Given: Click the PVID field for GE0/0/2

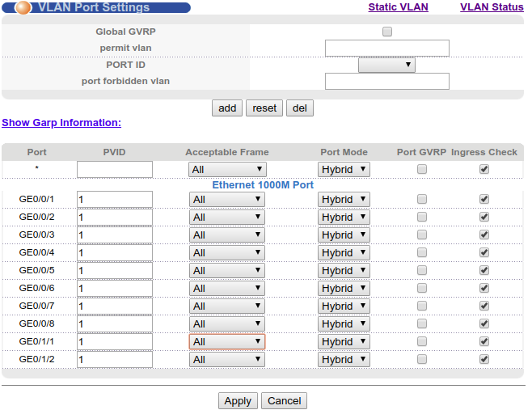Looking at the screenshot, I should point(115,218).
